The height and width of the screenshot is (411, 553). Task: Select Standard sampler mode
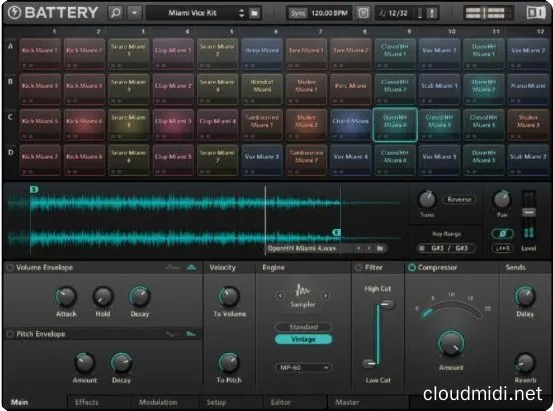[303, 327]
